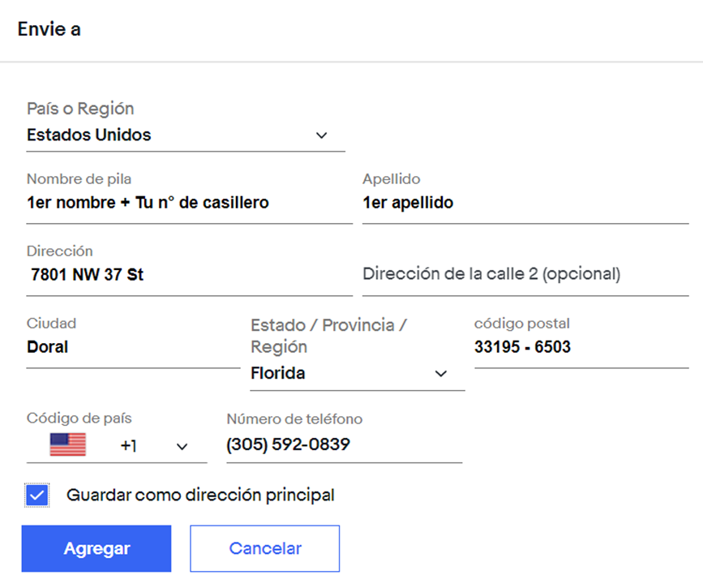Click the Envie a heading
The width and height of the screenshot is (703, 588).
(49, 29)
